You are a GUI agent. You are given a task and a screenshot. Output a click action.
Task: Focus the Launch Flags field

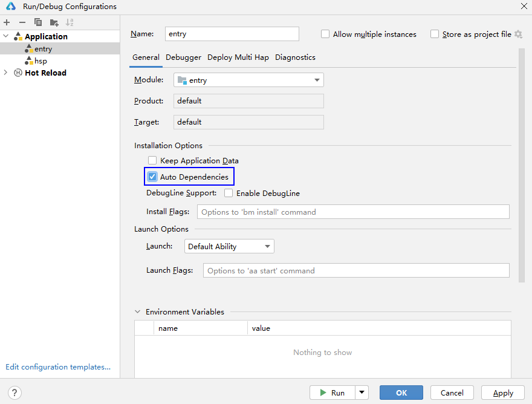(356, 270)
